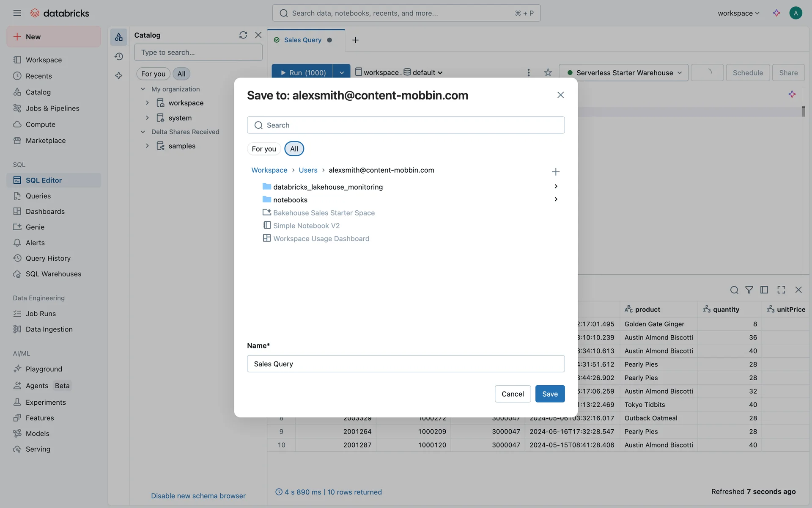The width and height of the screenshot is (812, 508).
Task: Click the results search magnifier icon
Action: click(734, 290)
